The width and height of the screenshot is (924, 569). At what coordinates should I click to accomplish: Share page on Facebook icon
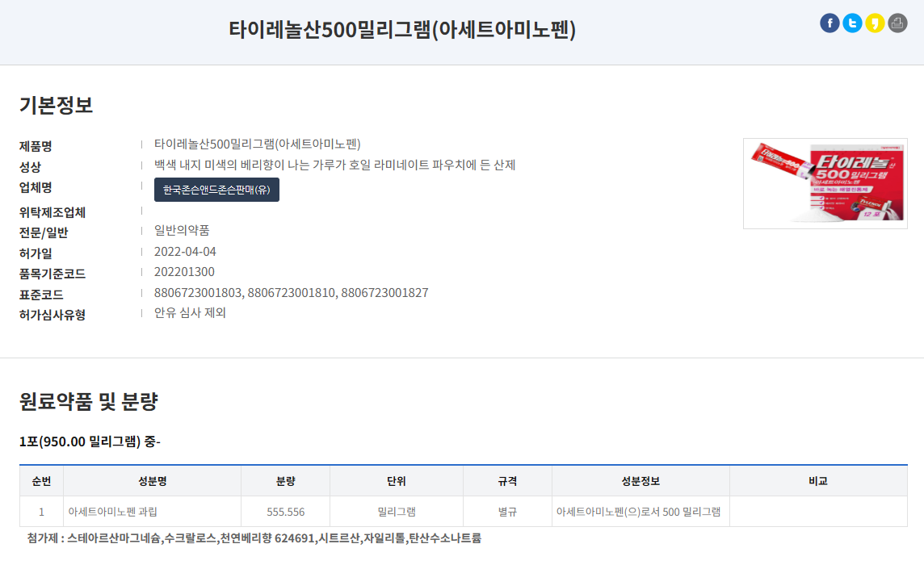(829, 23)
